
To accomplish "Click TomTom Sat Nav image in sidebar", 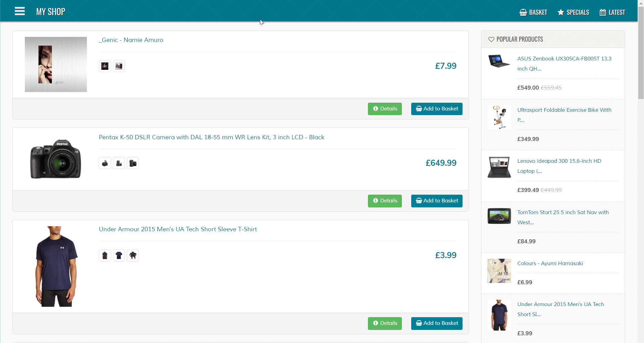I will coord(499,216).
